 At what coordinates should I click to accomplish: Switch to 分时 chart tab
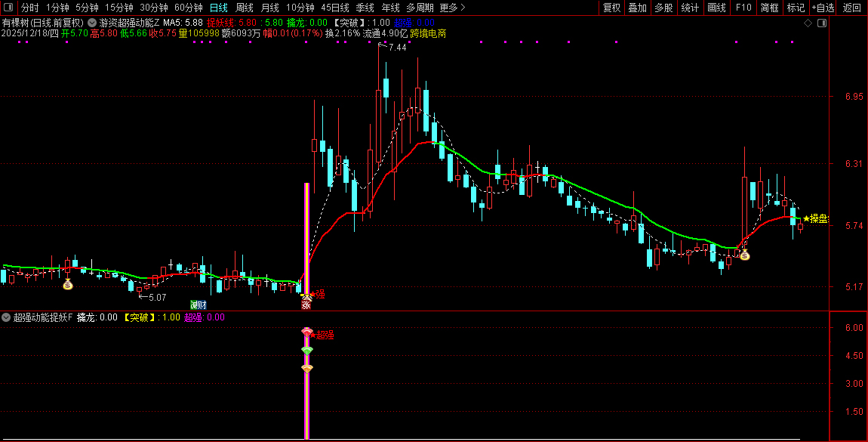point(30,8)
